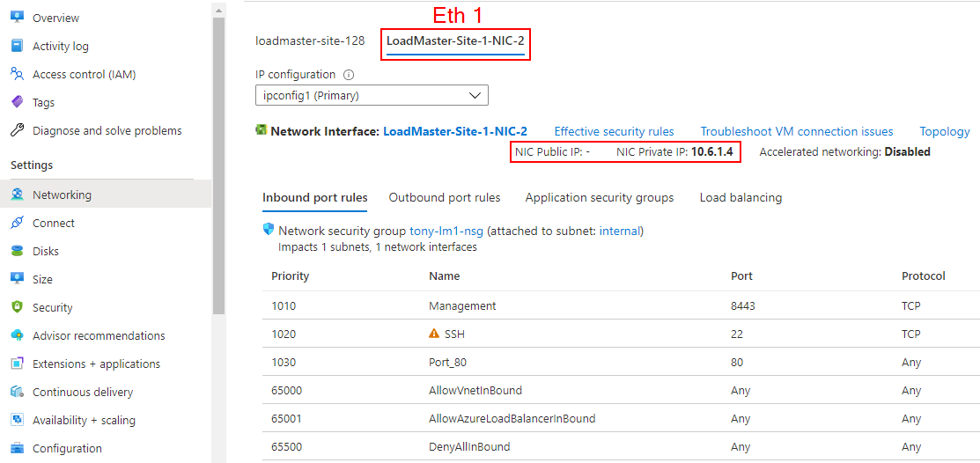Click the Overview monitor icon
Image resolution: width=980 pixels, height=463 pixels.
click(x=18, y=18)
